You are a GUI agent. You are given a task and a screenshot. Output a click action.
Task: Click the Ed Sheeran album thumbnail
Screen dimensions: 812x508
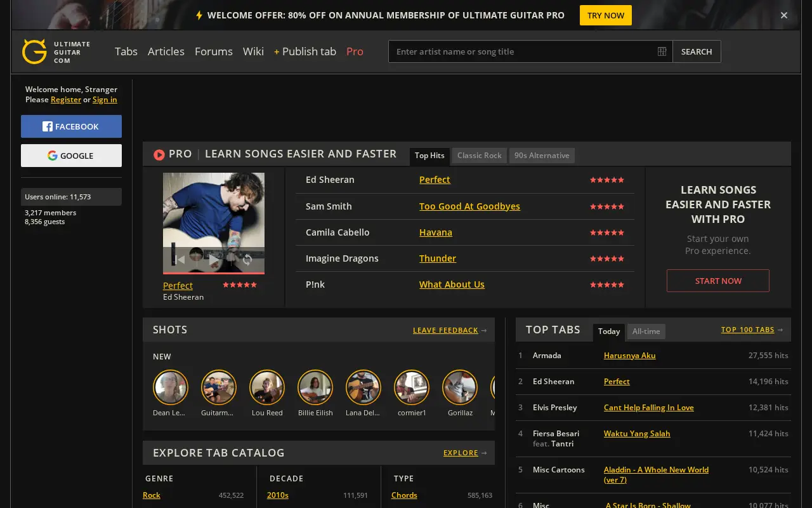click(x=214, y=222)
